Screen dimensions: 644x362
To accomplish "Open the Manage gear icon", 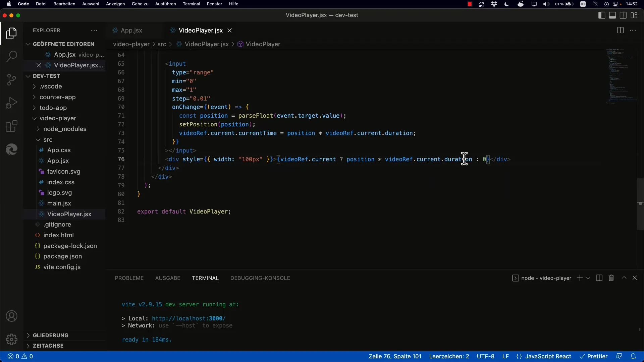I will click(x=11, y=339).
